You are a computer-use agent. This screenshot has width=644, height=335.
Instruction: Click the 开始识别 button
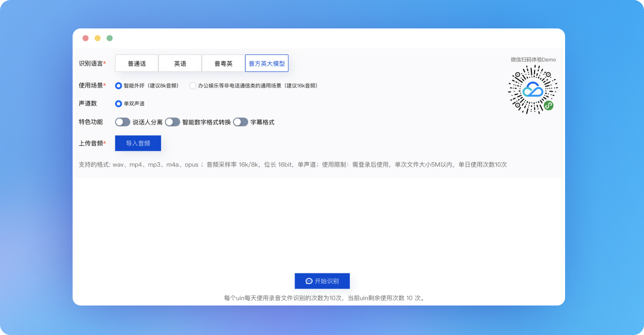322,281
